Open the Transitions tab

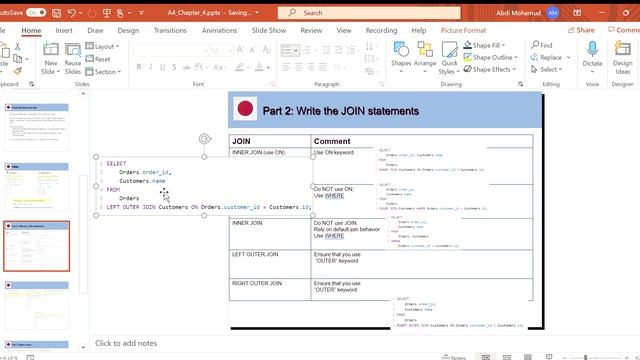[x=170, y=31]
